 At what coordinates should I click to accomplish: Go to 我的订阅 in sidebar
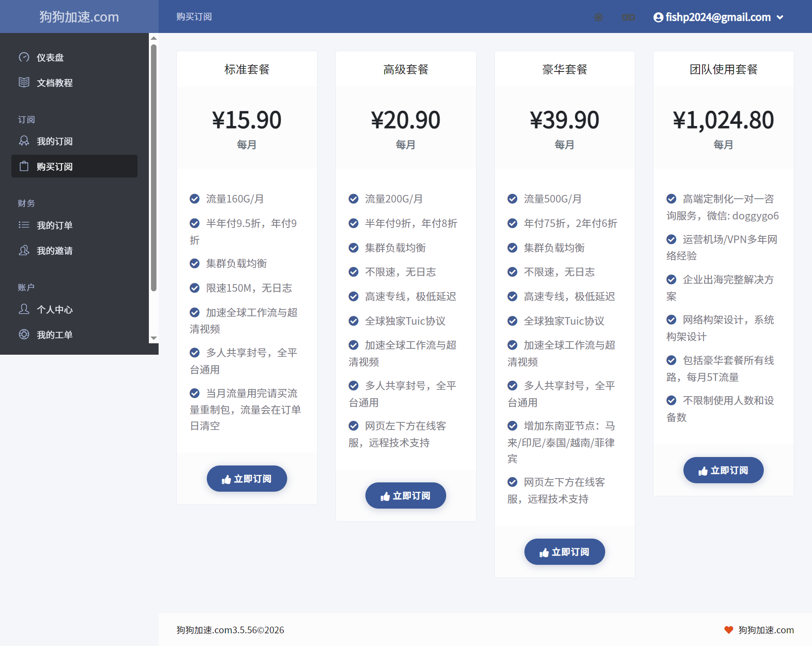point(54,141)
